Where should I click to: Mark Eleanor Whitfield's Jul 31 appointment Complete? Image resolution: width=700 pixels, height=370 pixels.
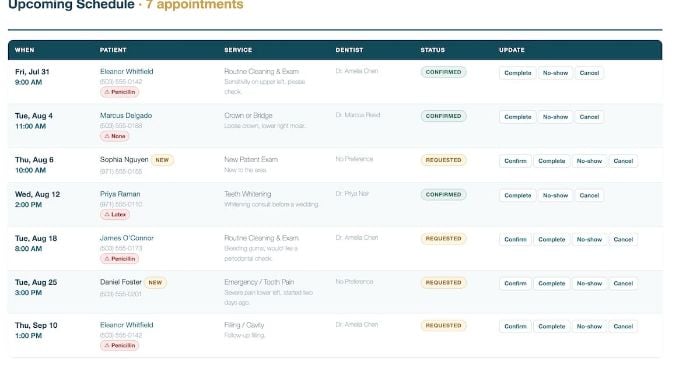[x=518, y=73]
